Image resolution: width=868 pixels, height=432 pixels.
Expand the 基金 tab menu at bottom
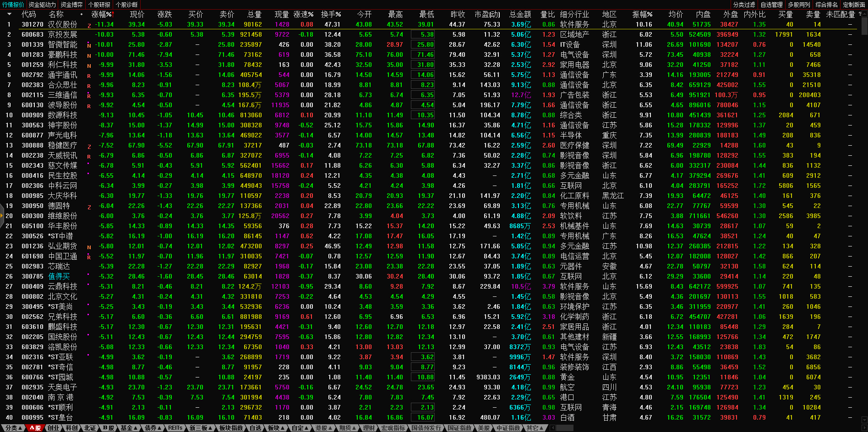[x=129, y=428]
